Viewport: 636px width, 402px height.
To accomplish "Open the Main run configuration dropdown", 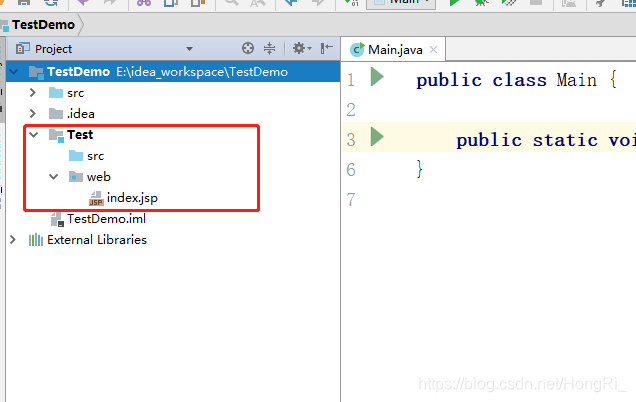I will coord(401,3).
